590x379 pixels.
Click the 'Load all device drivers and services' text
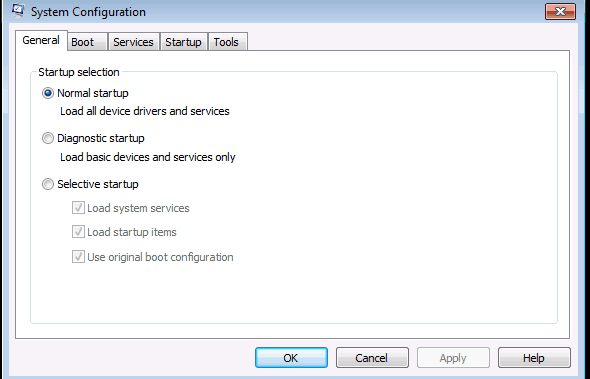[145, 111]
